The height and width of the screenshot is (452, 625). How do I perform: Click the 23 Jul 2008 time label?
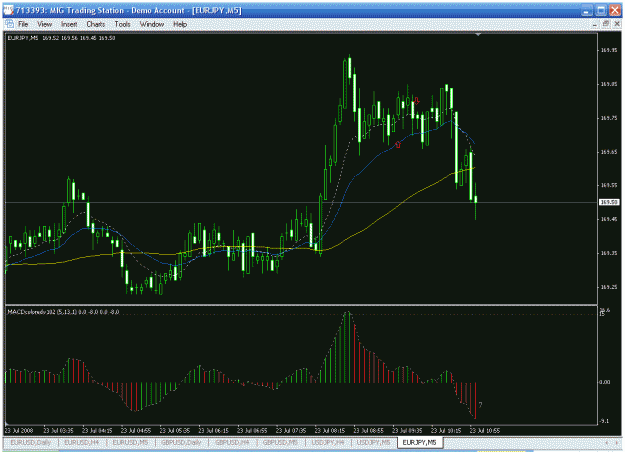coord(19,430)
